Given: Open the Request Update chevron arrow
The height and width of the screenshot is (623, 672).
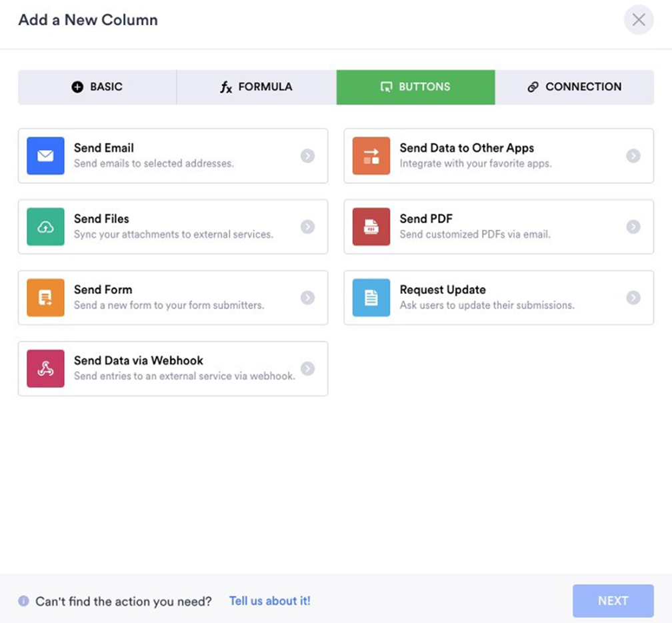Looking at the screenshot, I should click(x=633, y=298).
